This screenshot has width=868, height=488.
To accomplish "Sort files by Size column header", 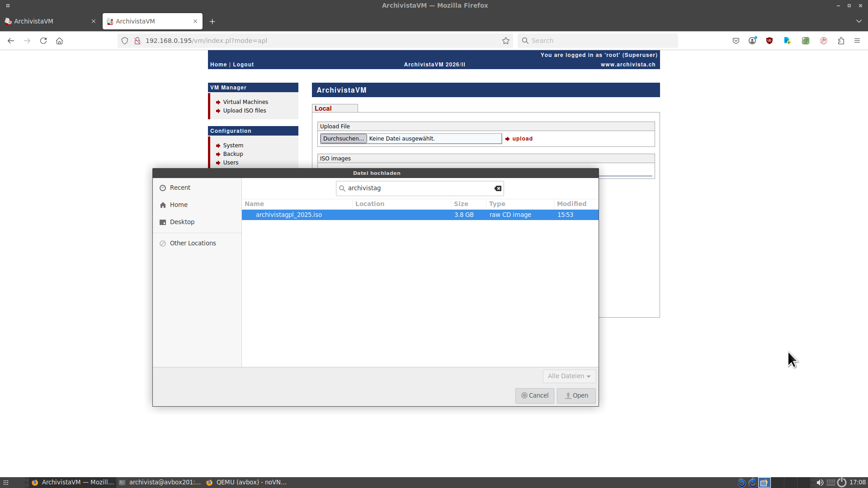I will 461,204.
